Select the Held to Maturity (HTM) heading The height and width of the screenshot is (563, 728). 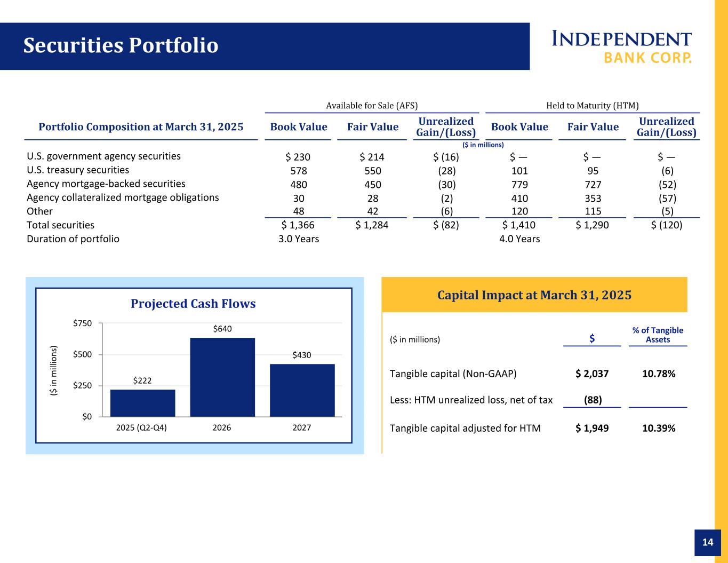click(593, 106)
